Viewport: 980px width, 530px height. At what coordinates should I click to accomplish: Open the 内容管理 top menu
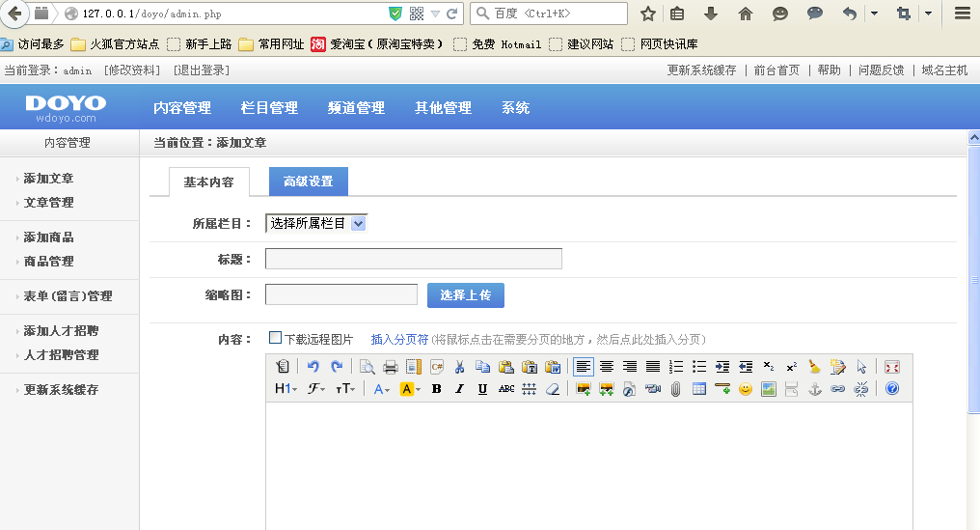(x=182, y=107)
